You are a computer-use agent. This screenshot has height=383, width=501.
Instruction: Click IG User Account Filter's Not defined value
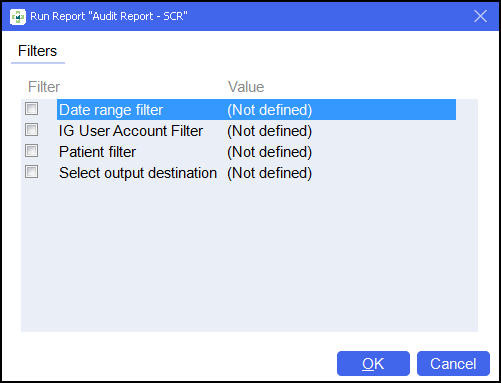pyautogui.click(x=270, y=131)
